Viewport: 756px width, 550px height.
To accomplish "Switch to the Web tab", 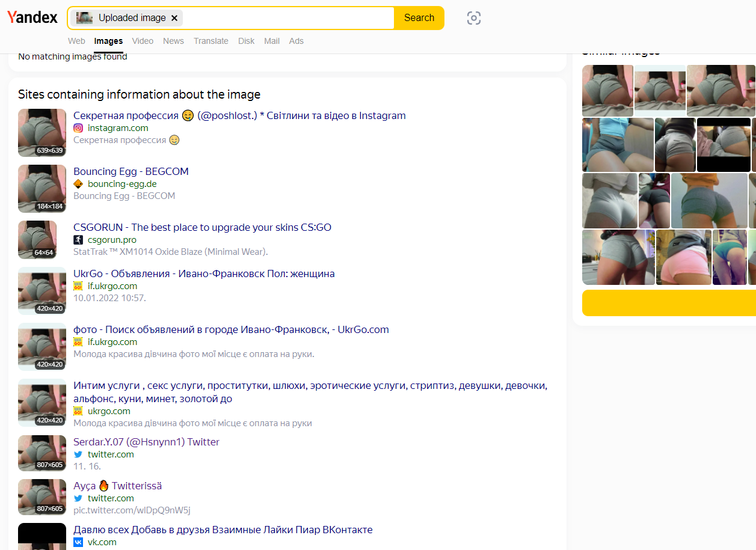I will (x=76, y=41).
